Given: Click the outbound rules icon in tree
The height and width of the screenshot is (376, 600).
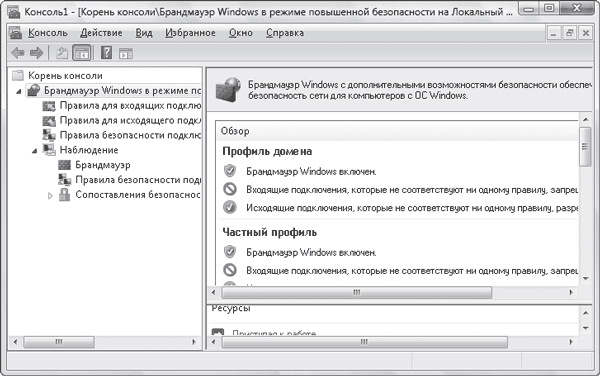Looking at the screenshot, I should [x=49, y=120].
